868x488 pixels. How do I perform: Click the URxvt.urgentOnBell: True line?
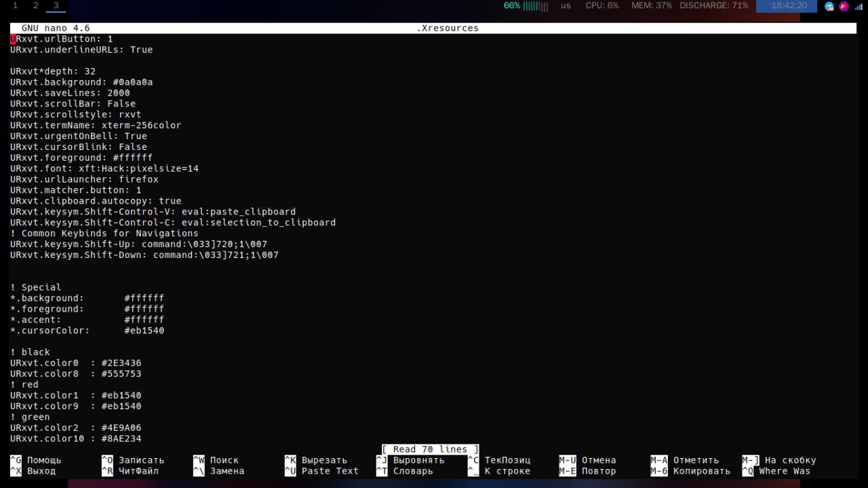(79, 136)
